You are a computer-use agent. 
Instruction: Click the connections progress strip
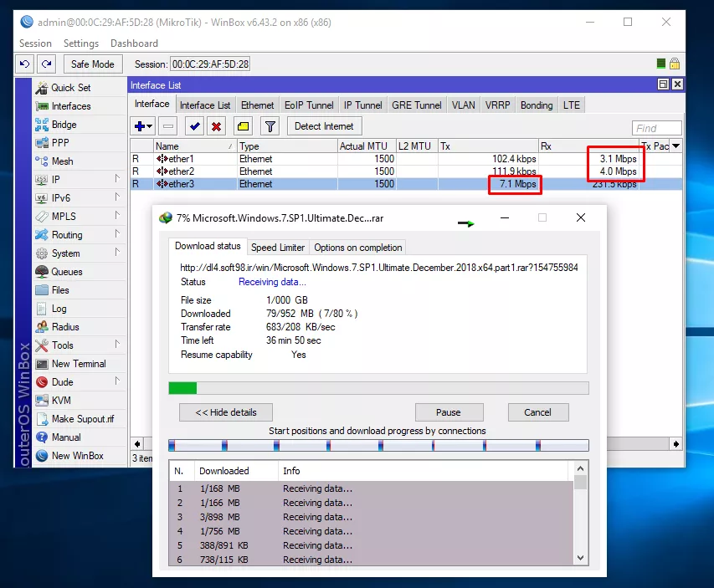click(378, 445)
